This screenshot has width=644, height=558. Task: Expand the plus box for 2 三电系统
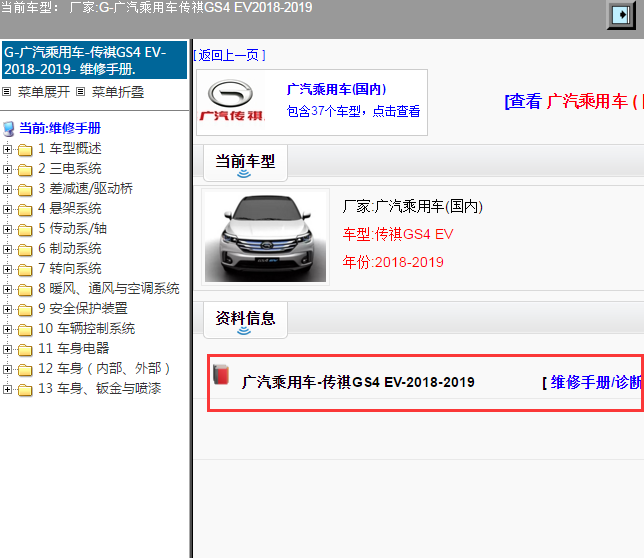pos(7,169)
